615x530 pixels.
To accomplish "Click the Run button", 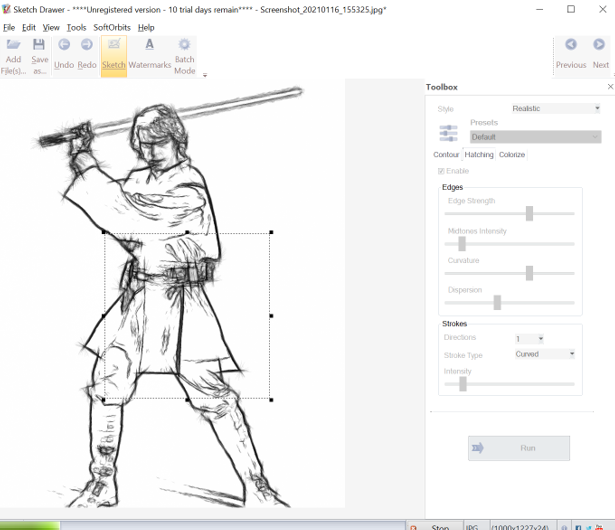I will tap(519, 448).
